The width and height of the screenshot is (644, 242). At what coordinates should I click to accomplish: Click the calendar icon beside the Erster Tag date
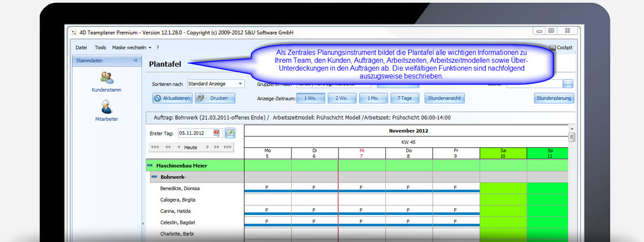[216, 133]
